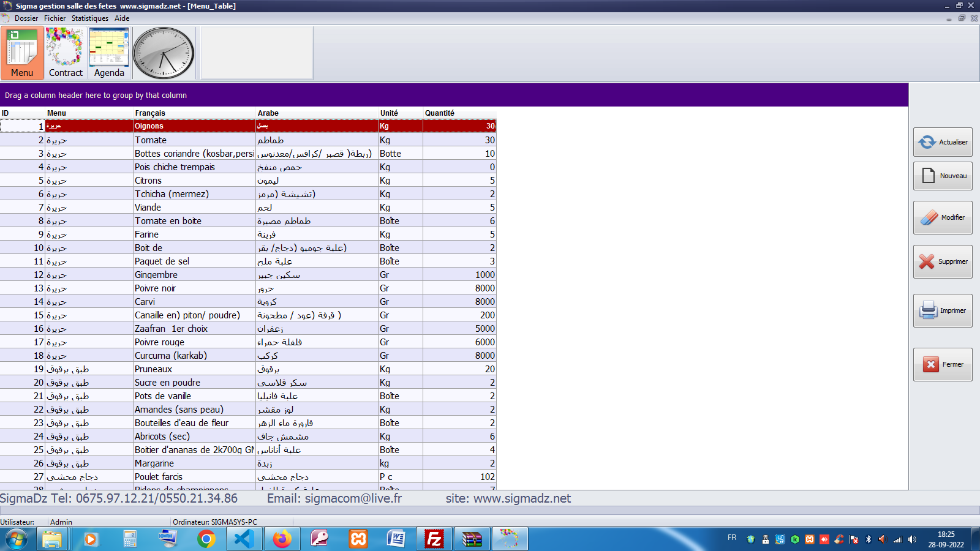Click the Actualiser refresh button
This screenshot has width=980, height=551.
[x=943, y=142]
